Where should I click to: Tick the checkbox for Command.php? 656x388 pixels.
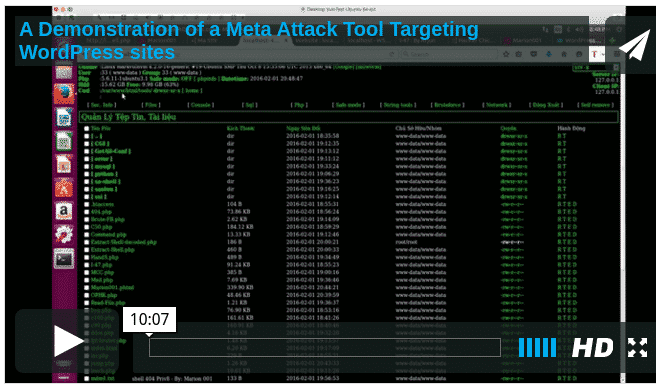coord(87,235)
